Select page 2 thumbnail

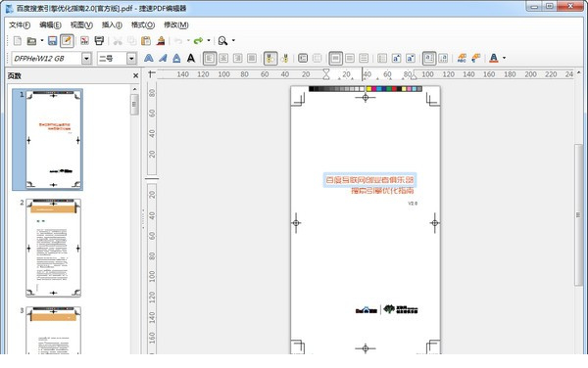(x=53, y=248)
